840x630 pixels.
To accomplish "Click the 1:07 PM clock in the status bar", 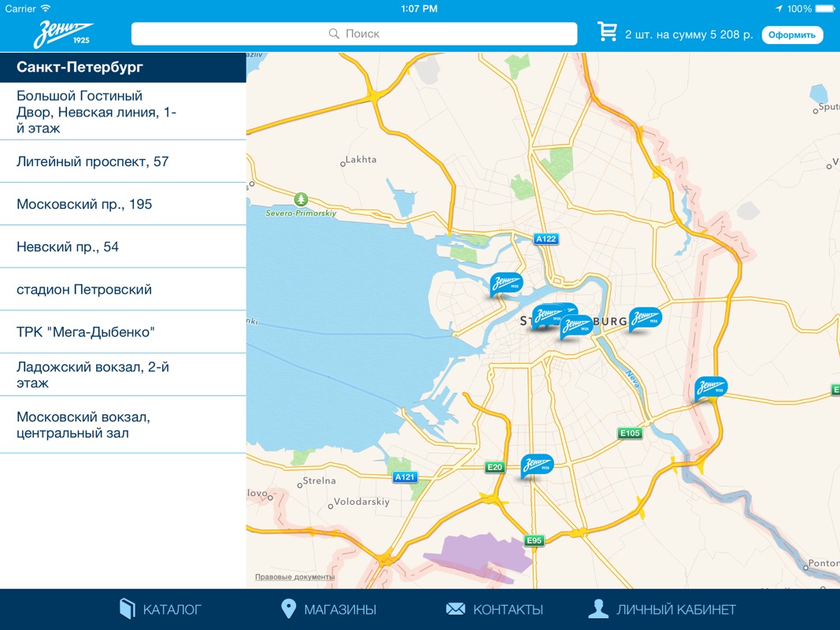I will click(x=420, y=9).
